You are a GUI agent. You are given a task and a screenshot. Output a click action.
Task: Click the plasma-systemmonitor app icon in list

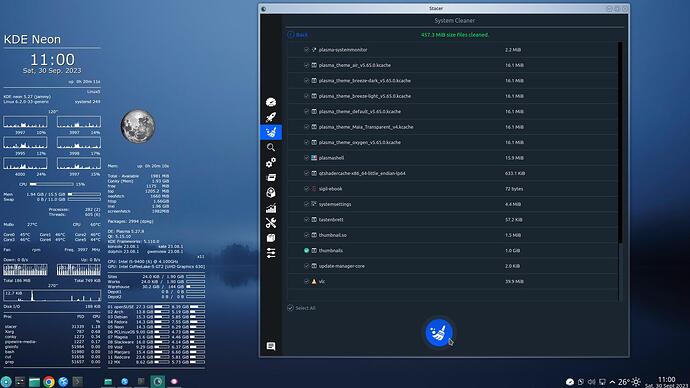click(x=314, y=50)
